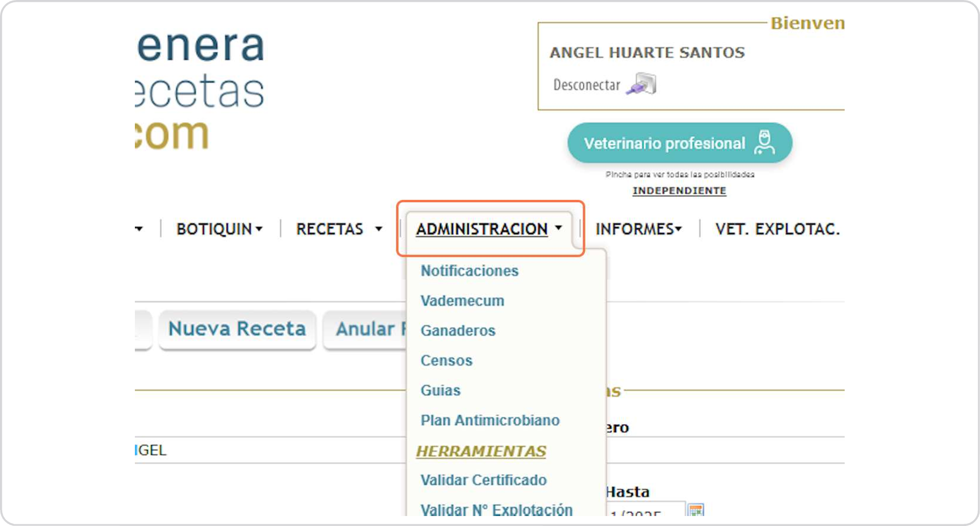Click the veterinarian icon on the teal button
980x526 pixels.
(764, 143)
